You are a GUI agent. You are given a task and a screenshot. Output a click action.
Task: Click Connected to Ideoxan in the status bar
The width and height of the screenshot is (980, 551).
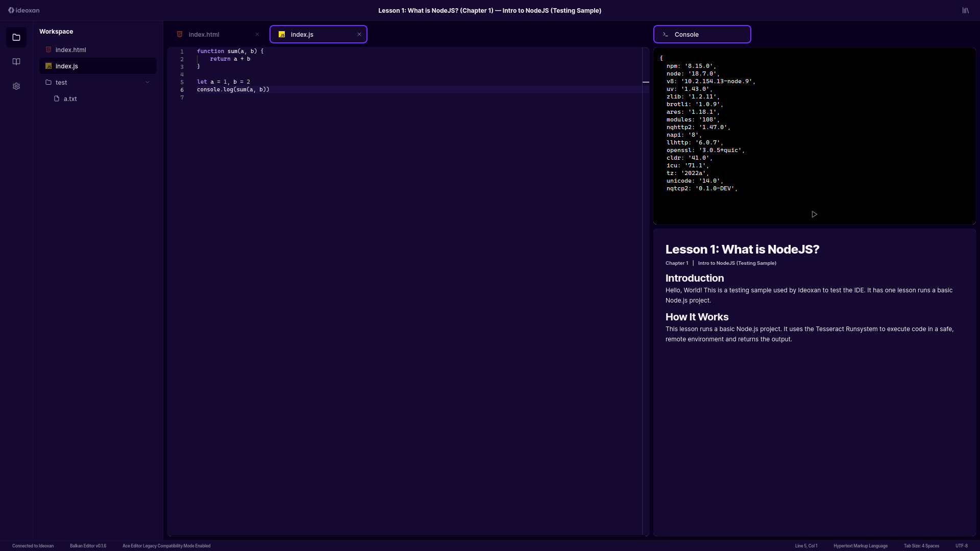pos(32,545)
